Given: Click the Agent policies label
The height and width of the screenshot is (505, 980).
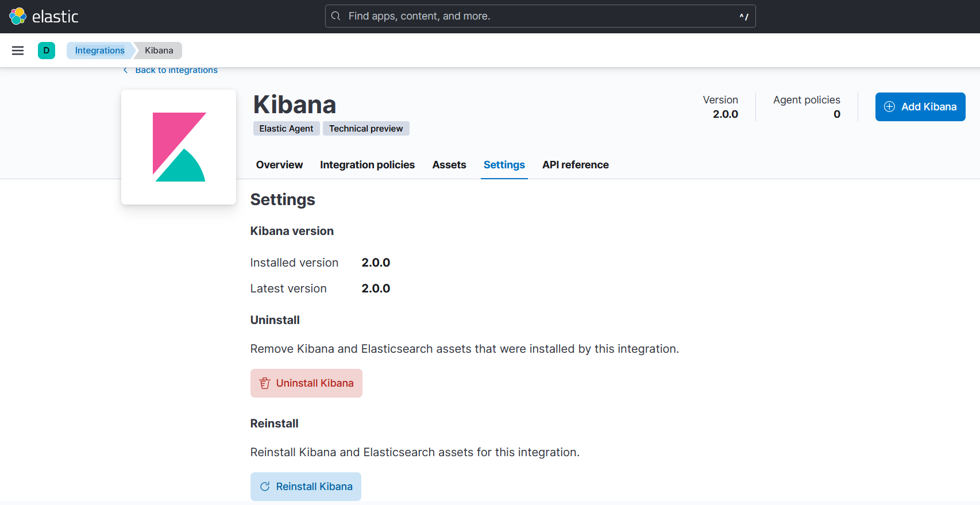Looking at the screenshot, I should click(x=807, y=100).
